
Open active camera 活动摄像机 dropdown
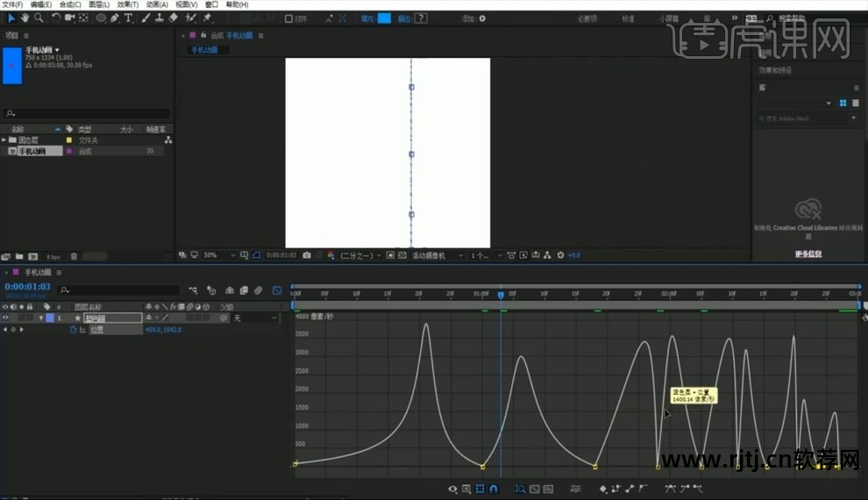tap(438, 255)
